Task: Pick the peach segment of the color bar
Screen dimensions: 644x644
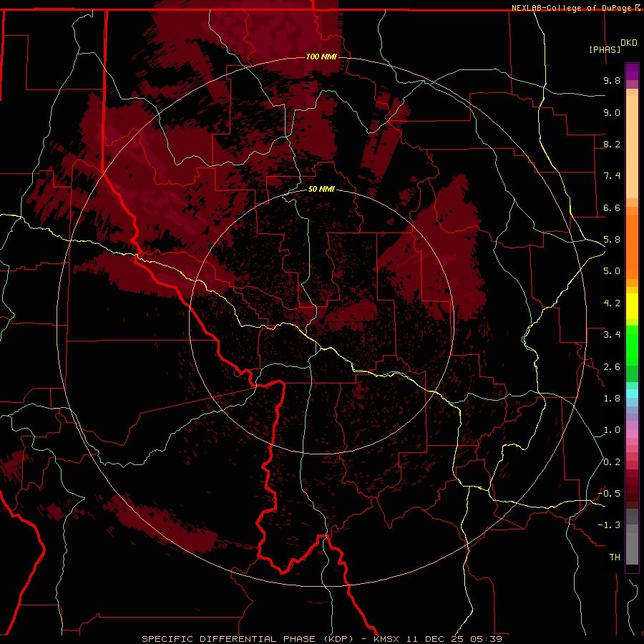Action: click(x=632, y=147)
